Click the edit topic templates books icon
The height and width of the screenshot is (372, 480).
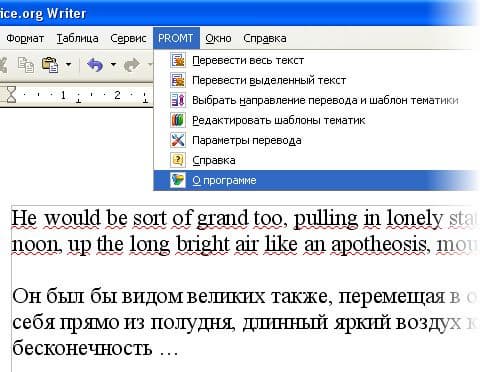tap(178, 120)
